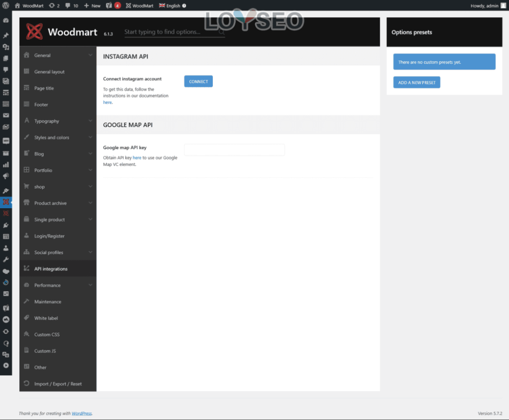Expand the shop section chevron
The width and height of the screenshot is (509, 420).
coord(90,186)
